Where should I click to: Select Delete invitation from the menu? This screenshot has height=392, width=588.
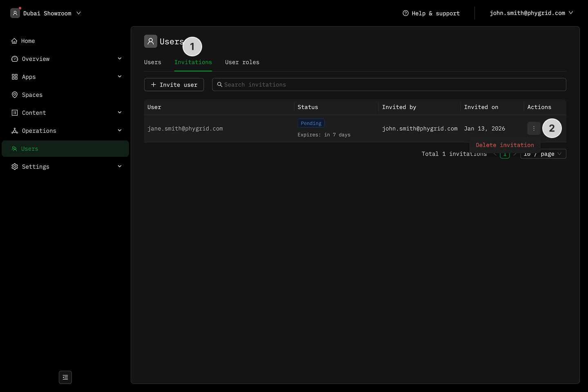tap(505, 145)
